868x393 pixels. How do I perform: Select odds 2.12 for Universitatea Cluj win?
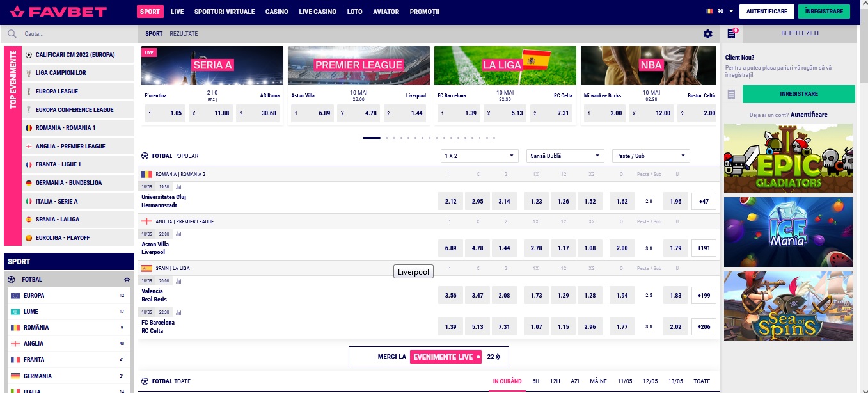(x=450, y=202)
